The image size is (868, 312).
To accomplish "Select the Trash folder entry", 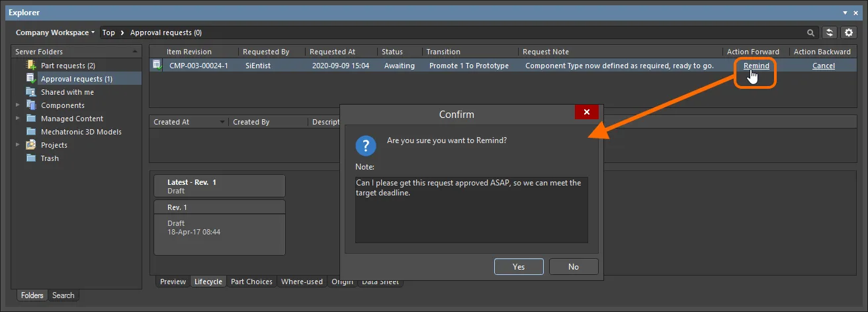I will point(50,158).
